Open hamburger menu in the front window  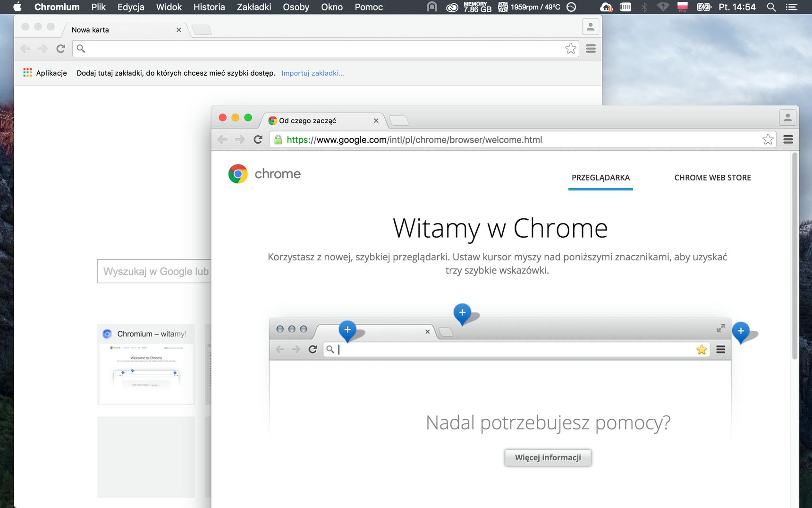pos(788,139)
